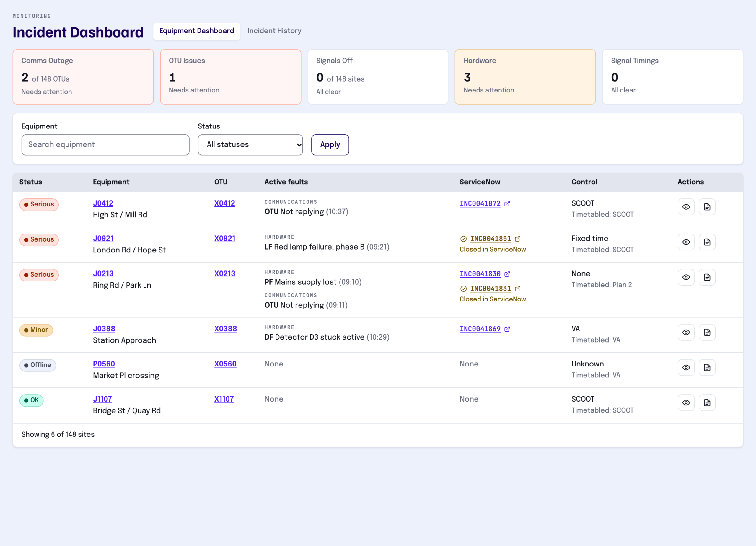Open OTU link X0213
The height and width of the screenshot is (546, 756).
pyautogui.click(x=225, y=274)
